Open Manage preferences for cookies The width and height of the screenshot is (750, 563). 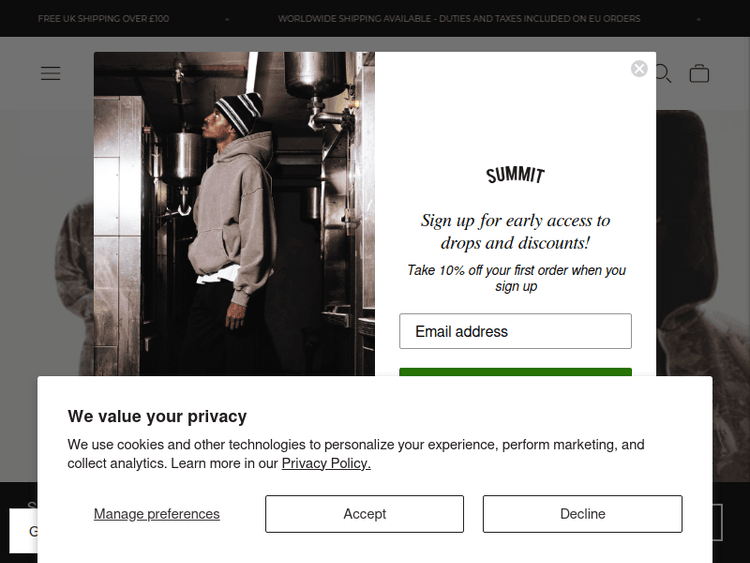point(157,514)
